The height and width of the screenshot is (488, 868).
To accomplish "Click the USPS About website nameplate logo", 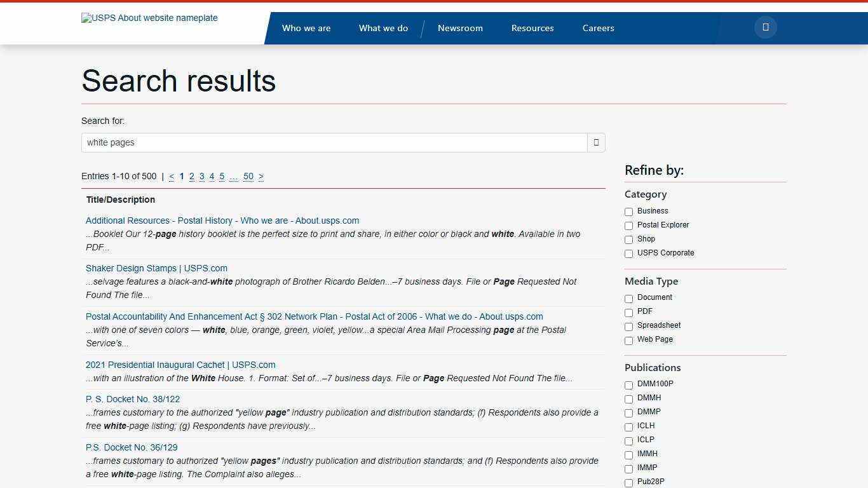I will [x=149, y=18].
